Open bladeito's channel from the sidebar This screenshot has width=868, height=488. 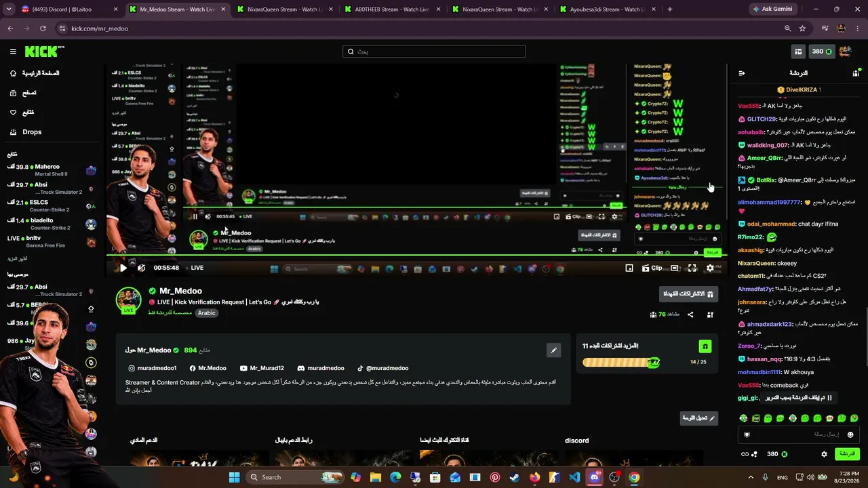51,224
